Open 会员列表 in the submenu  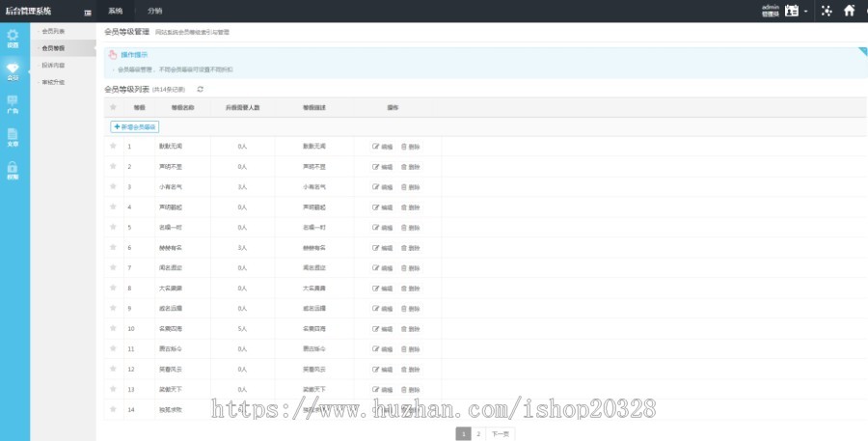click(53, 32)
